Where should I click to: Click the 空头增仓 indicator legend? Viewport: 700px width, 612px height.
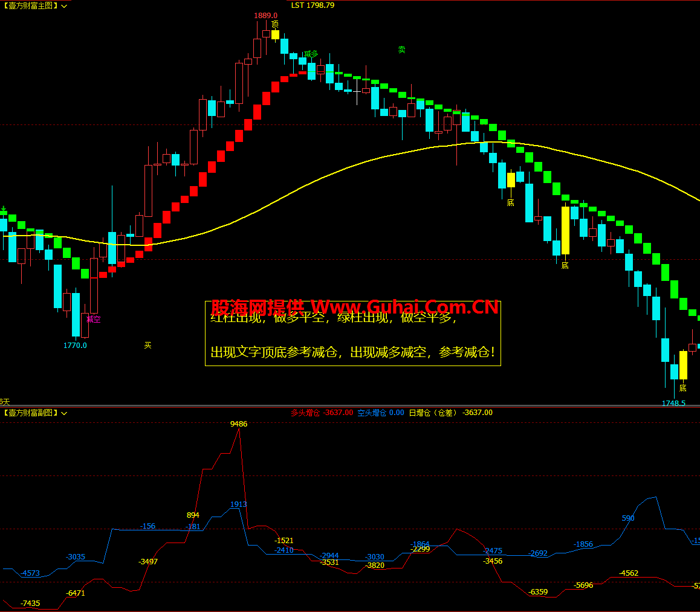tap(380, 413)
